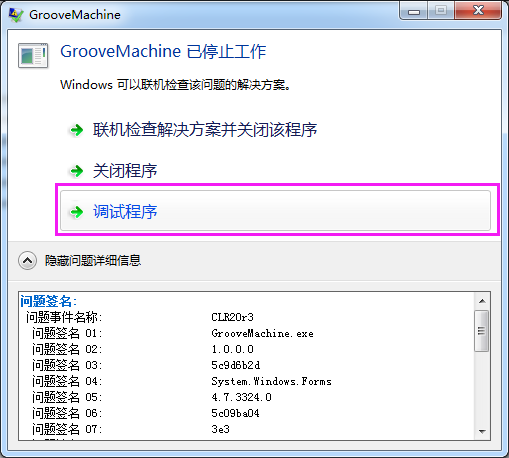Click the value 4.7.3324.0

tap(241, 397)
